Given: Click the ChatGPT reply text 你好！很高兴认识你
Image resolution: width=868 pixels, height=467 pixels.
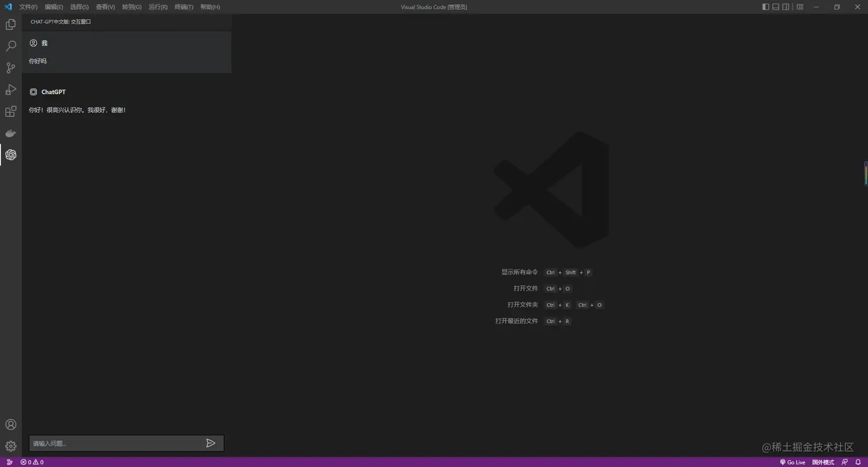Looking at the screenshot, I should click(x=77, y=110).
